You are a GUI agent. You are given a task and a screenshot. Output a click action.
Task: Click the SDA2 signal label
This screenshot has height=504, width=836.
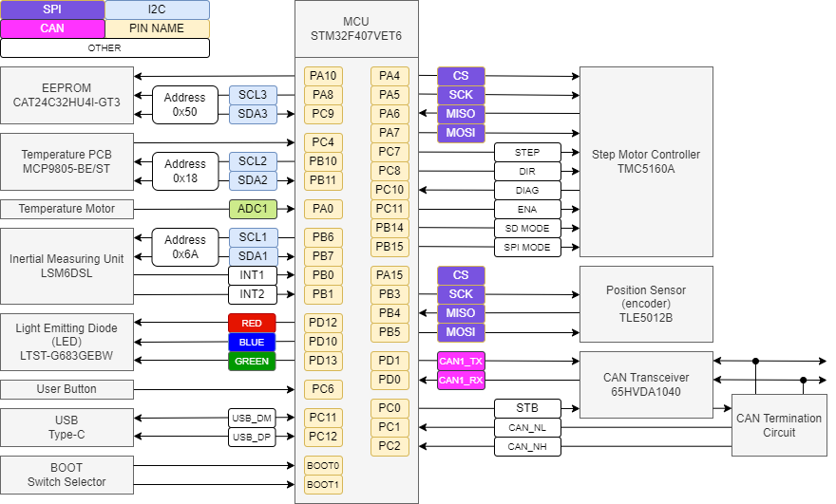[254, 180]
